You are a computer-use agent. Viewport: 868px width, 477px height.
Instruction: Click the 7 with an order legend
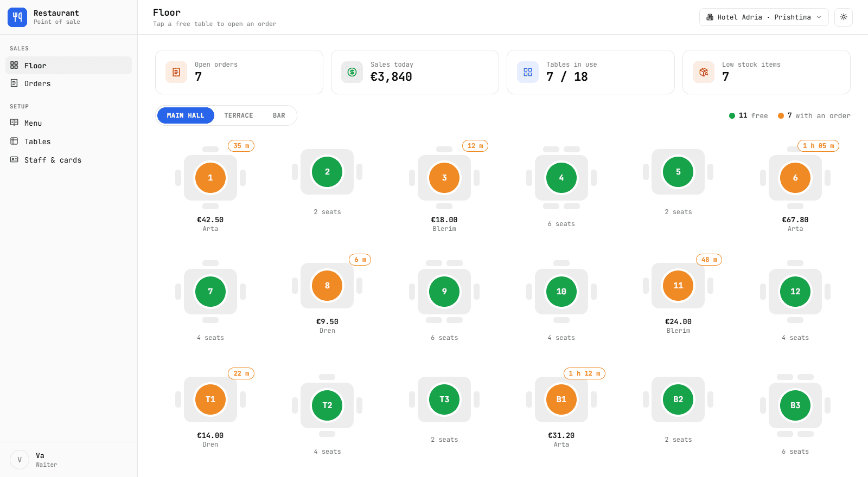point(814,115)
